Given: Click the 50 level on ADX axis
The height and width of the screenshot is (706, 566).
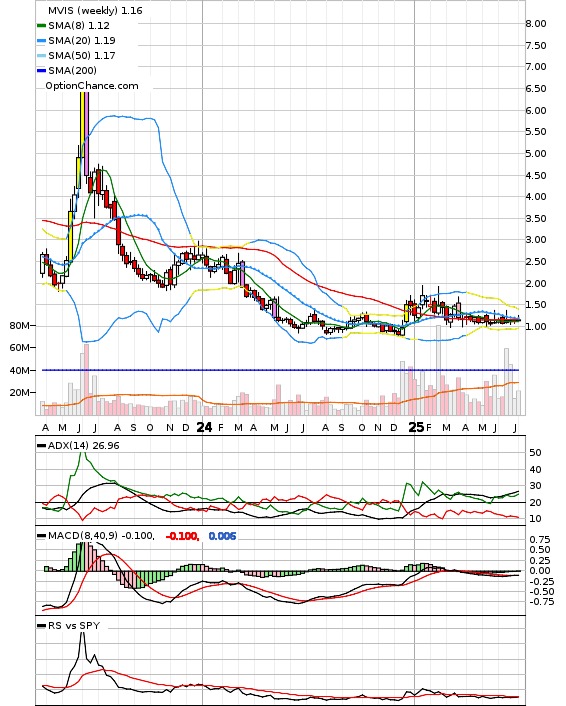Looking at the screenshot, I should 535,453.
